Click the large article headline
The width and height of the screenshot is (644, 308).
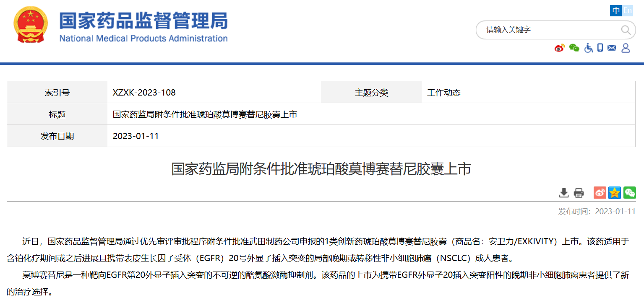click(321, 169)
